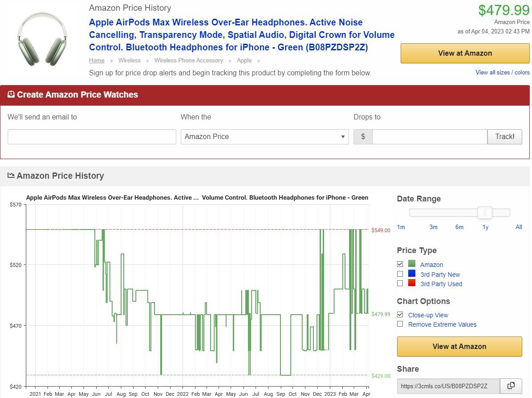
Task: Open the Wireless breadcrumb
Action: (x=129, y=60)
